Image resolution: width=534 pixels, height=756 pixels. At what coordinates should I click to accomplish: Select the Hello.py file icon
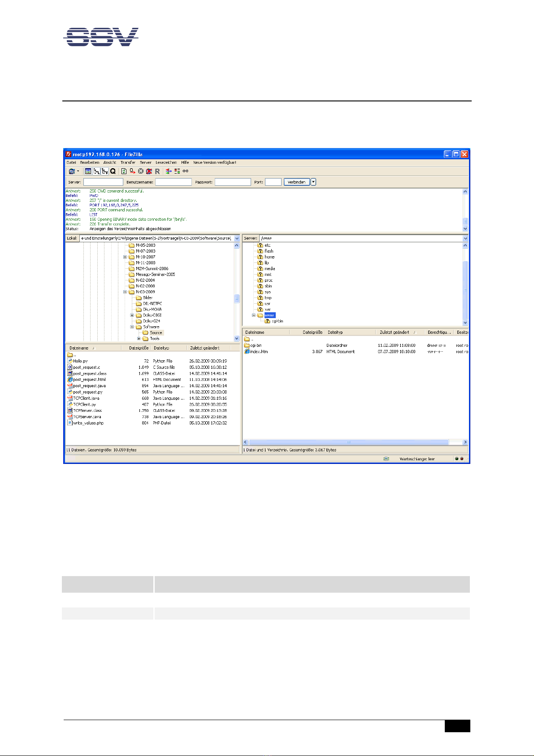click(x=70, y=361)
